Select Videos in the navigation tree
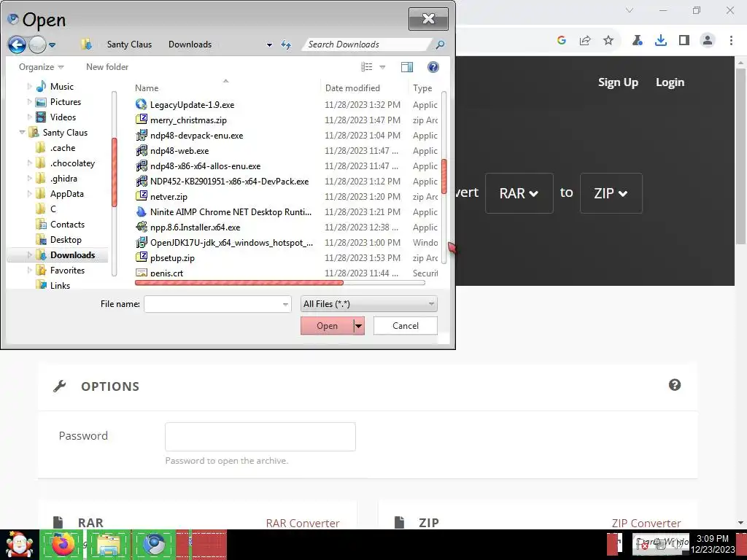The width and height of the screenshot is (747, 560). pos(63,117)
